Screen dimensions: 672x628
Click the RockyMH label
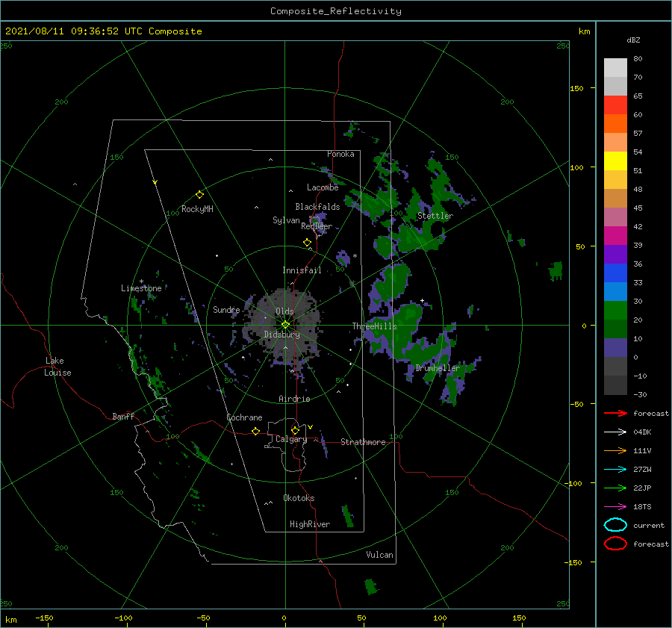(x=197, y=209)
